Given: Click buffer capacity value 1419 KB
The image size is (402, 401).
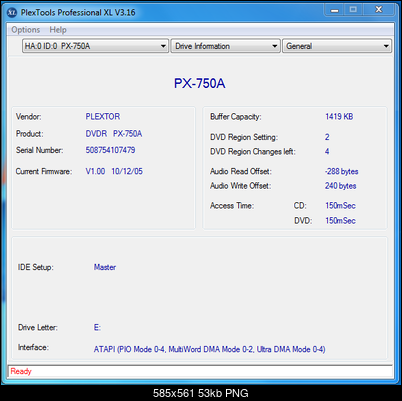Looking at the screenshot, I should [339, 117].
